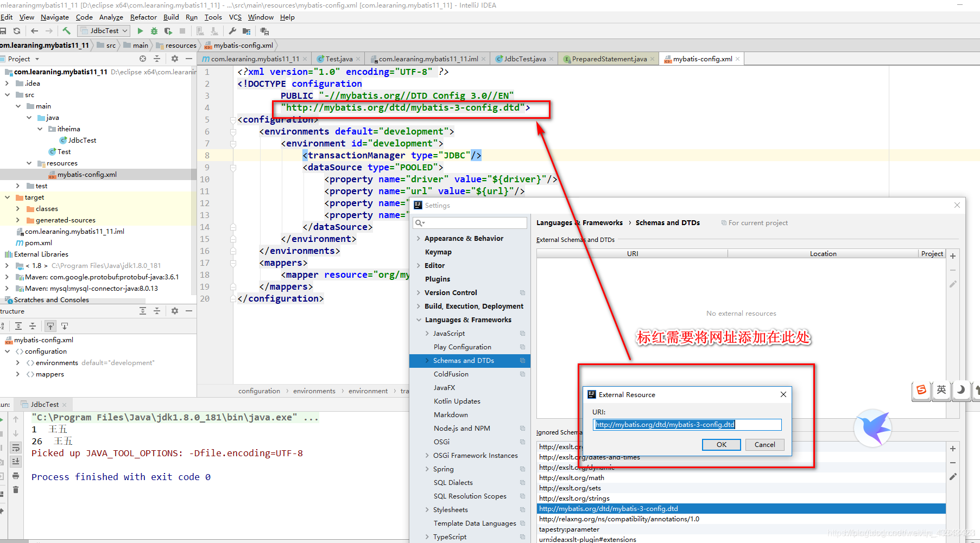The width and height of the screenshot is (980, 543).
Task: Select Plugins in the Settings sidebar
Action: pos(437,279)
